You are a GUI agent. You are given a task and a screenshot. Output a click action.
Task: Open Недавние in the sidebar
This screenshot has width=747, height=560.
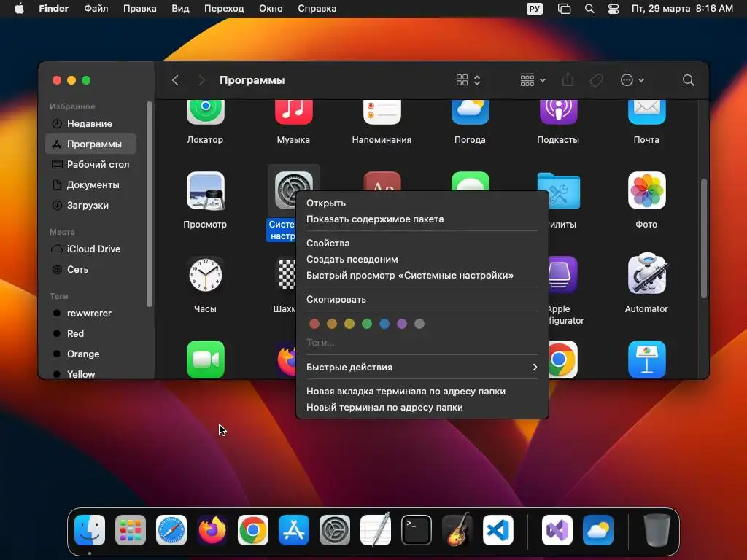[91, 123]
